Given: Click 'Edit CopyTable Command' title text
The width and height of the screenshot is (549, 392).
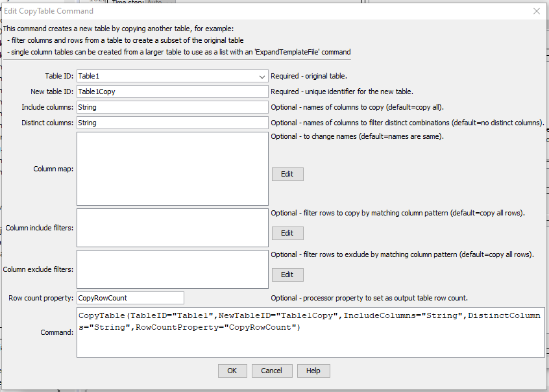Looking at the screenshot, I should tap(49, 11).
